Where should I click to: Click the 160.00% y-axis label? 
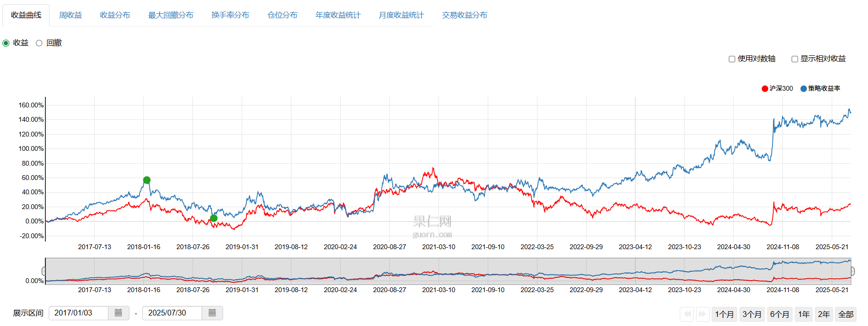[31, 105]
